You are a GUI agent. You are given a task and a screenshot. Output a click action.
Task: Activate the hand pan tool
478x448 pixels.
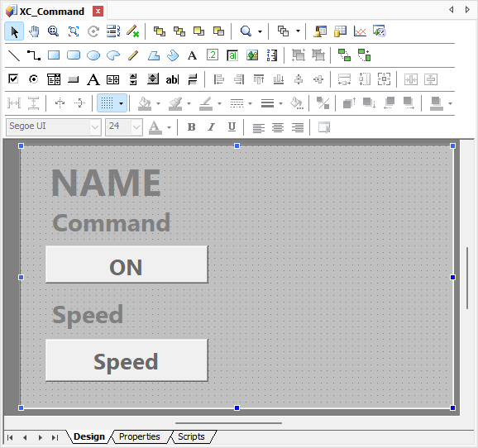point(34,31)
